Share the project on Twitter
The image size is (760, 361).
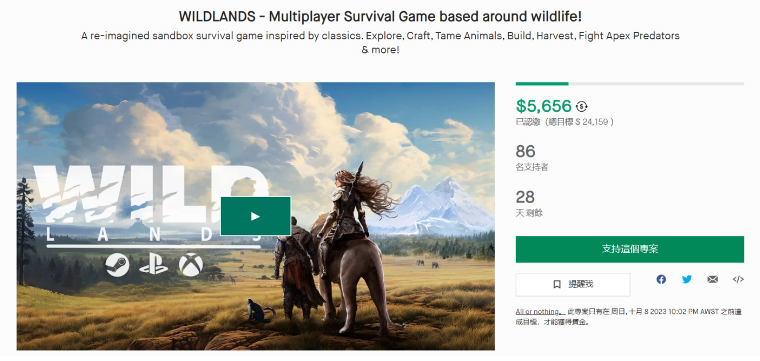(x=687, y=279)
